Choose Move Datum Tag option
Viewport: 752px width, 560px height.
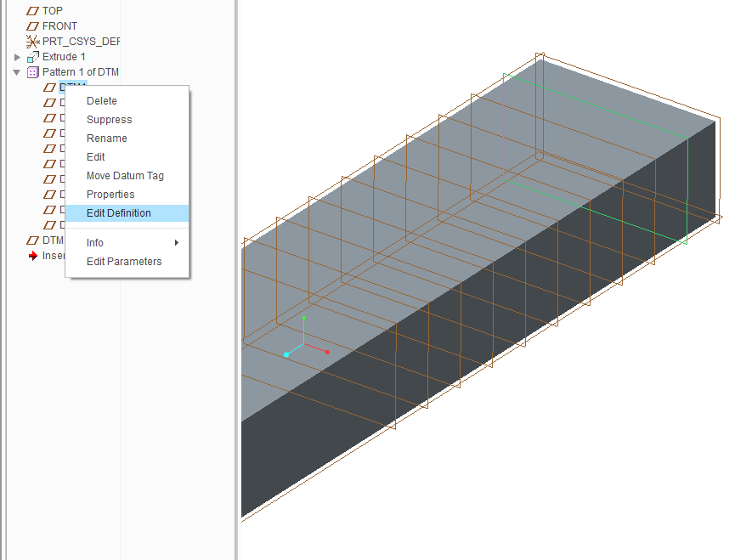point(125,176)
